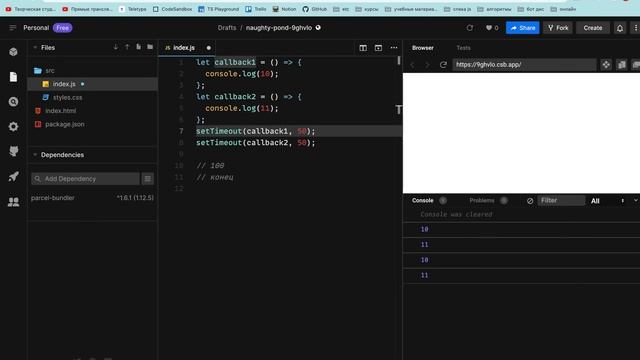Select index.js in the file tree

coord(92,84)
